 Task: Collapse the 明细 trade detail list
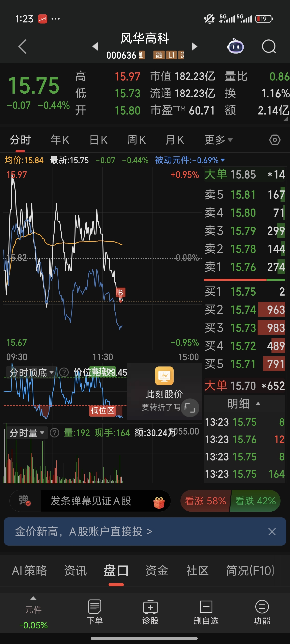tap(244, 403)
